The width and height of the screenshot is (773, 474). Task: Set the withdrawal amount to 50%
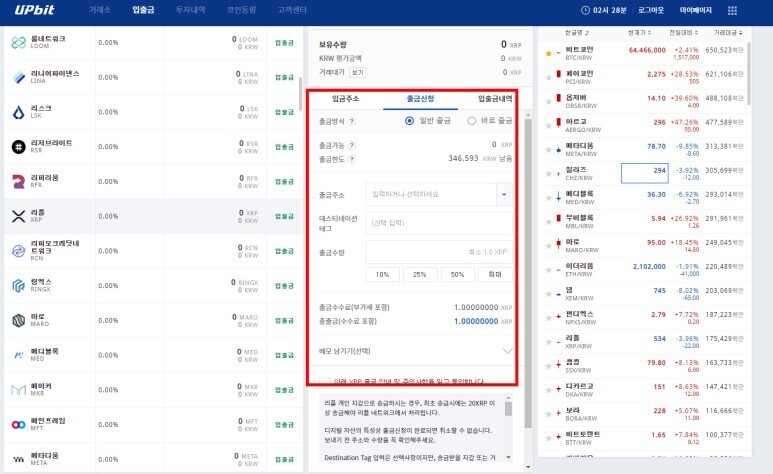point(457,274)
